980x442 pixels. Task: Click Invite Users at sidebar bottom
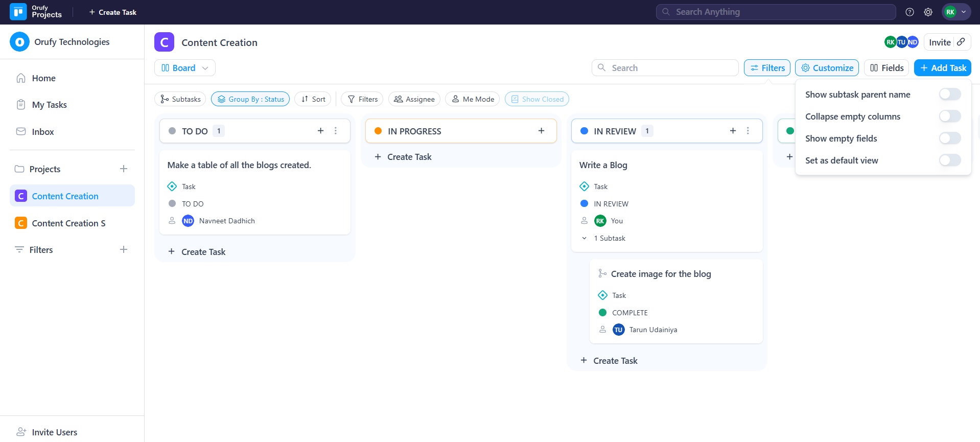click(54, 432)
